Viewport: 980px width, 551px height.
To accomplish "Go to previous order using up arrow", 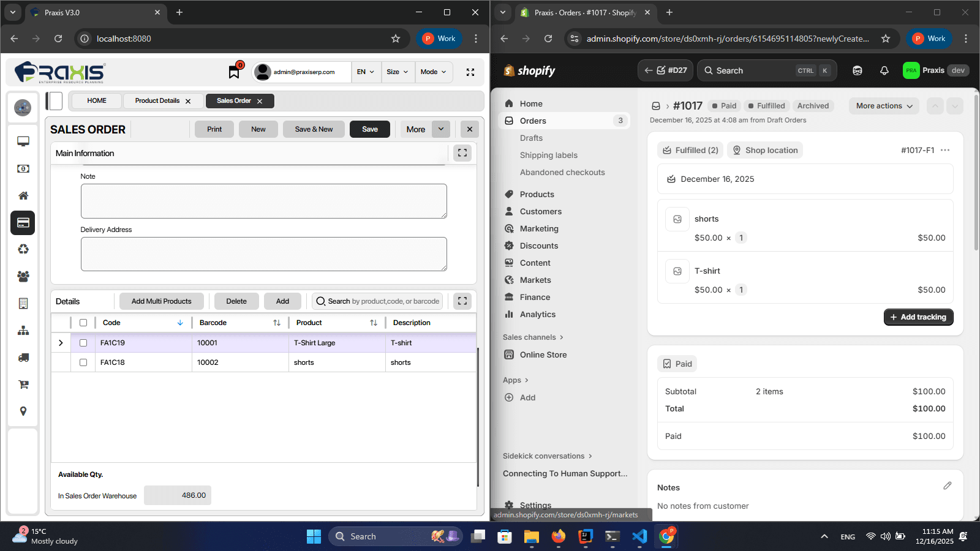I will pyautogui.click(x=935, y=106).
